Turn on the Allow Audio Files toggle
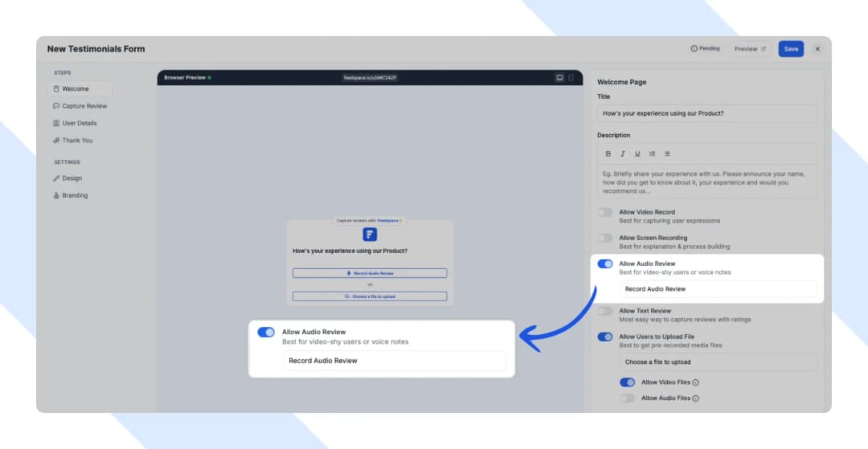Viewport: 868px width, 449px height. (627, 398)
